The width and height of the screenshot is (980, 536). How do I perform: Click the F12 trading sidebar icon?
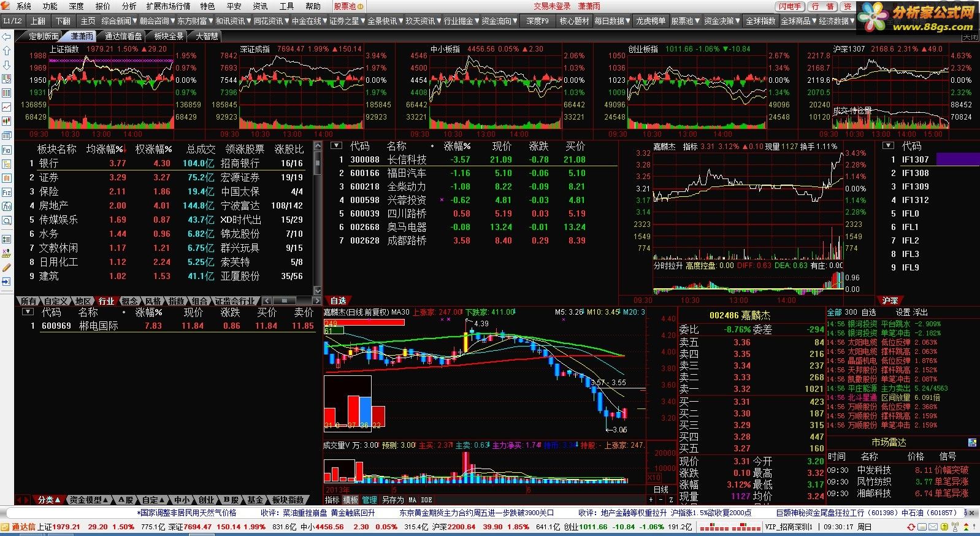click(x=7, y=192)
